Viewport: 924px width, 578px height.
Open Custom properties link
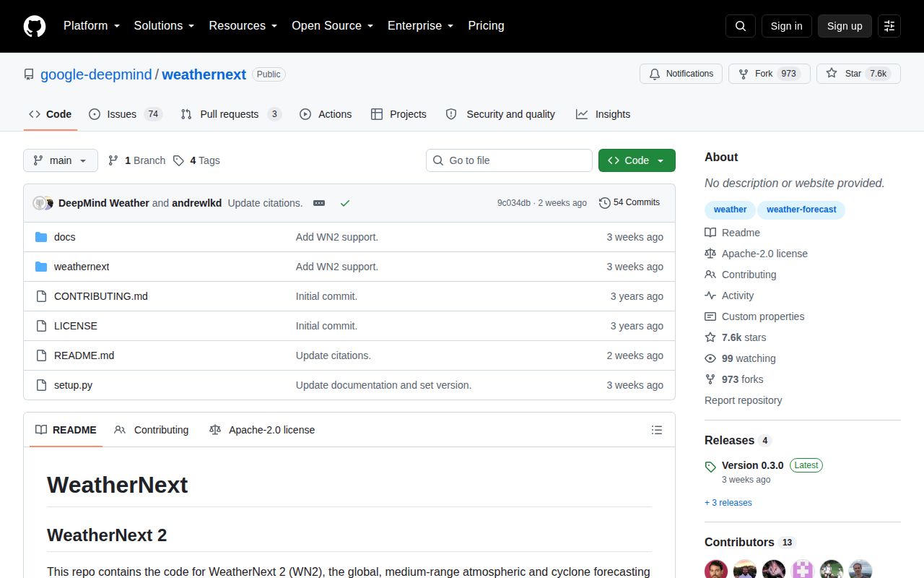pyautogui.click(x=754, y=316)
